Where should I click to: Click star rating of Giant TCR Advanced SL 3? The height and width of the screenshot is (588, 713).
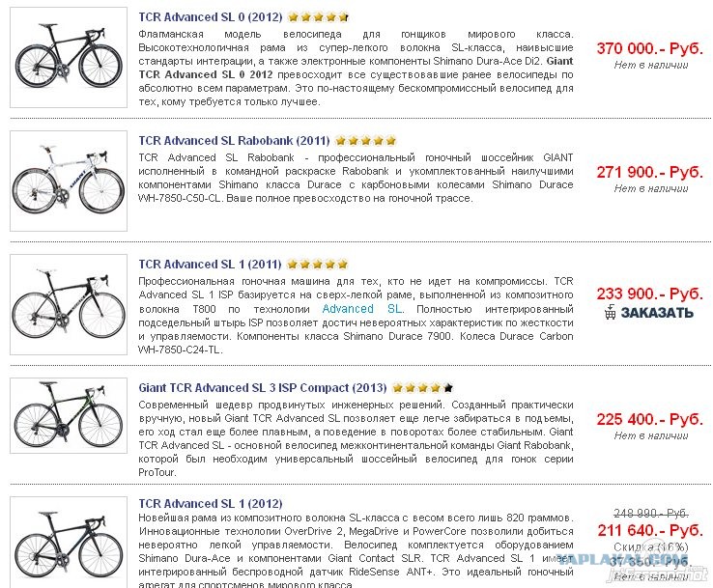pyautogui.click(x=422, y=388)
